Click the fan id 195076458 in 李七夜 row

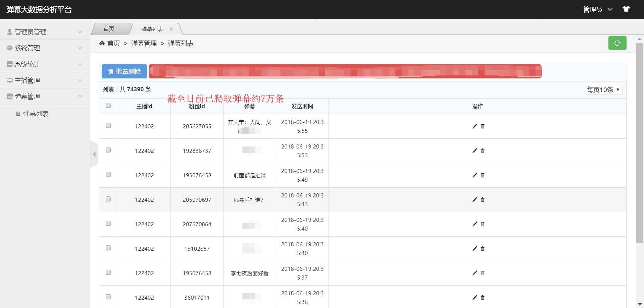(x=197, y=273)
